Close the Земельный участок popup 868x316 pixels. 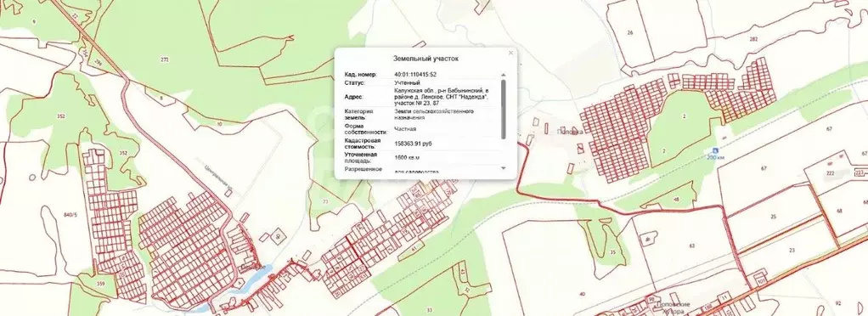tap(510, 54)
